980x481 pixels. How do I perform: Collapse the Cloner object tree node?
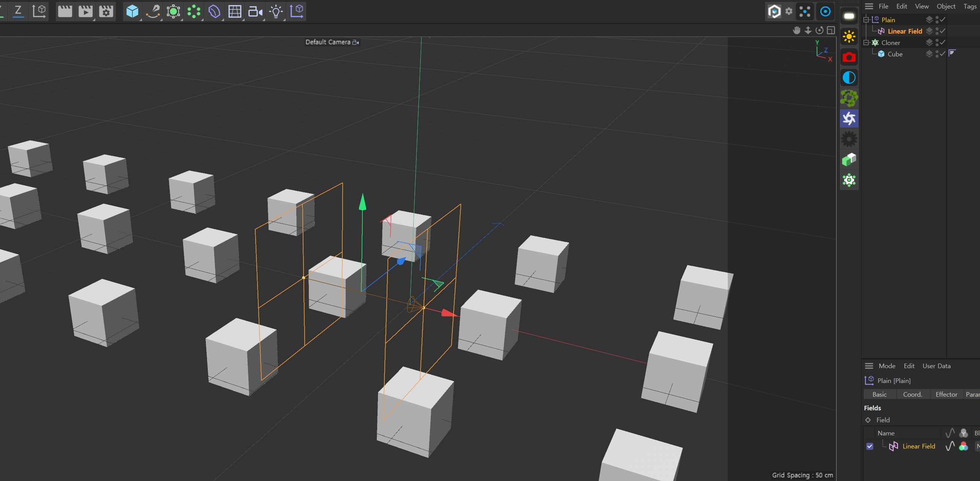coord(866,43)
